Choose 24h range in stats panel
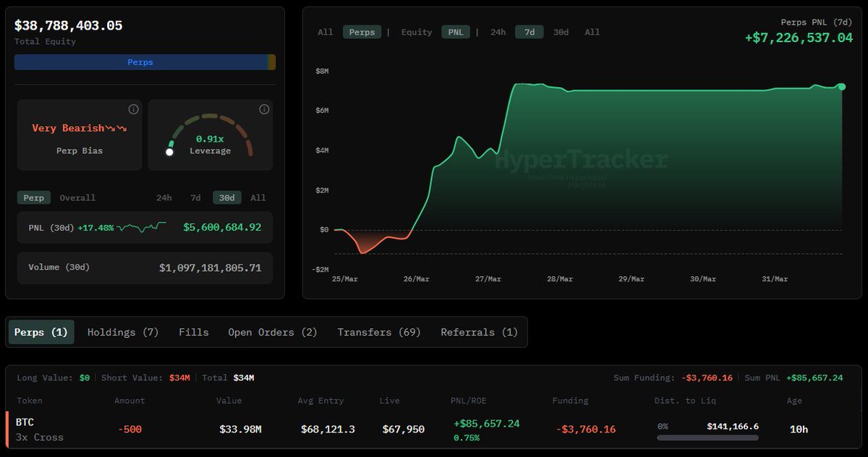Viewport: 868px width, 457px height. pos(164,197)
